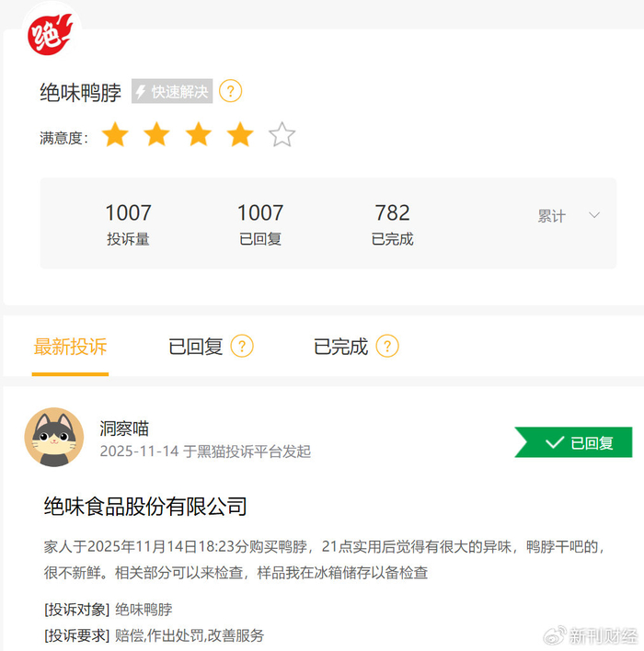
Task: Click the 快速解决 lightning badge
Action: (x=172, y=91)
